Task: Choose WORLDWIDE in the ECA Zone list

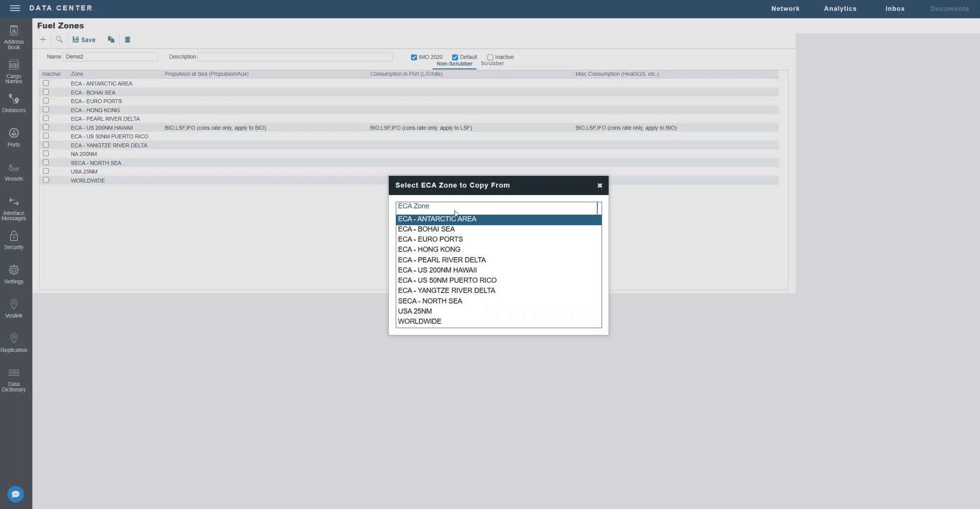Action: 420,321
